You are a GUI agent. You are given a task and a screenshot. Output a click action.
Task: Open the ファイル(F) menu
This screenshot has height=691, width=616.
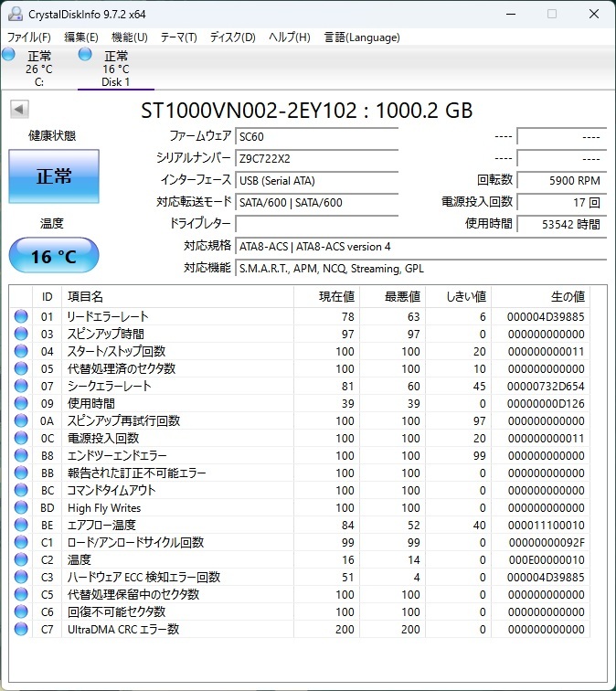[29, 37]
